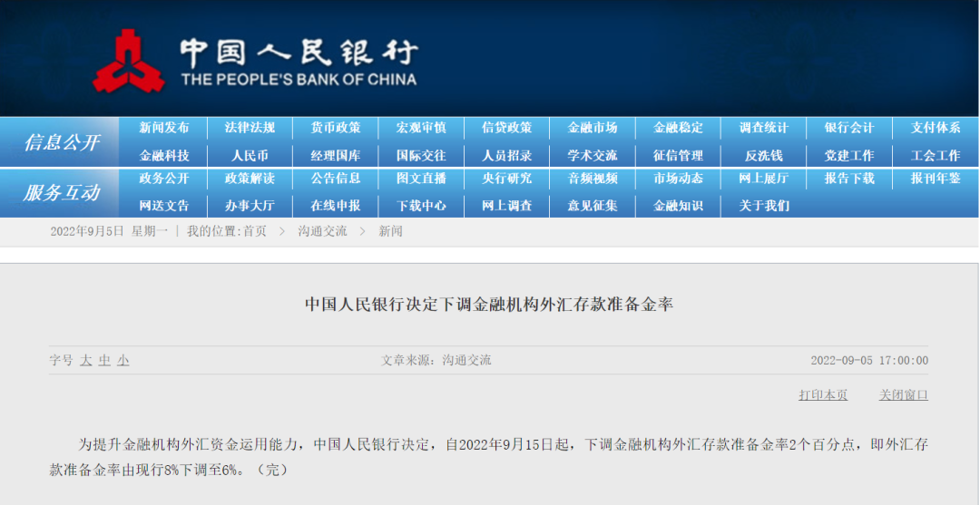Select 政策解读 menu entry
Image resolution: width=980 pixels, height=505 pixels.
click(x=250, y=179)
